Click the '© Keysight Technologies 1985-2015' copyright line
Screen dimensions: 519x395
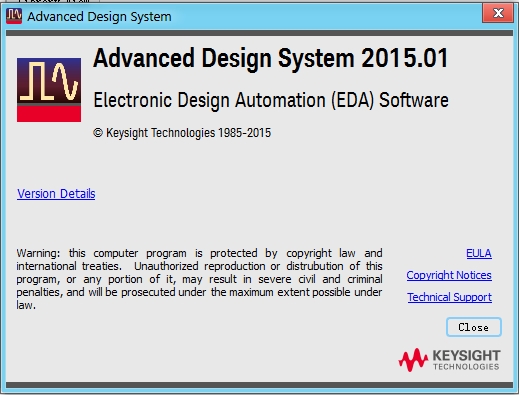pos(182,133)
